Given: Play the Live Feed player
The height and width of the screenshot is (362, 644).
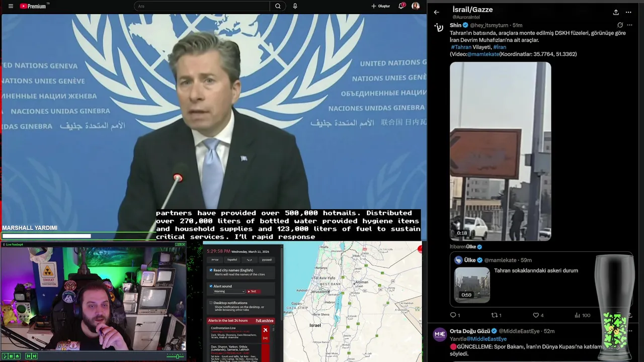Looking at the screenshot, I should [5, 356].
